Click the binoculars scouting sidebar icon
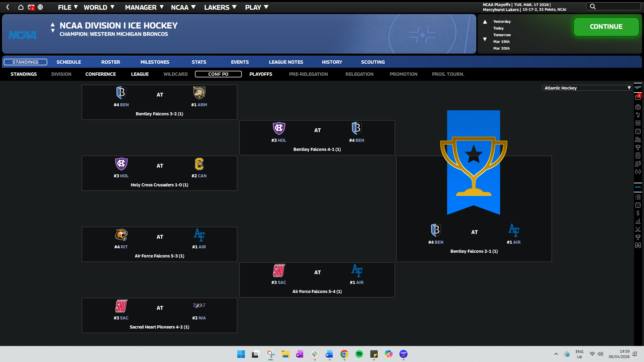The width and height of the screenshot is (644, 362). point(638,245)
